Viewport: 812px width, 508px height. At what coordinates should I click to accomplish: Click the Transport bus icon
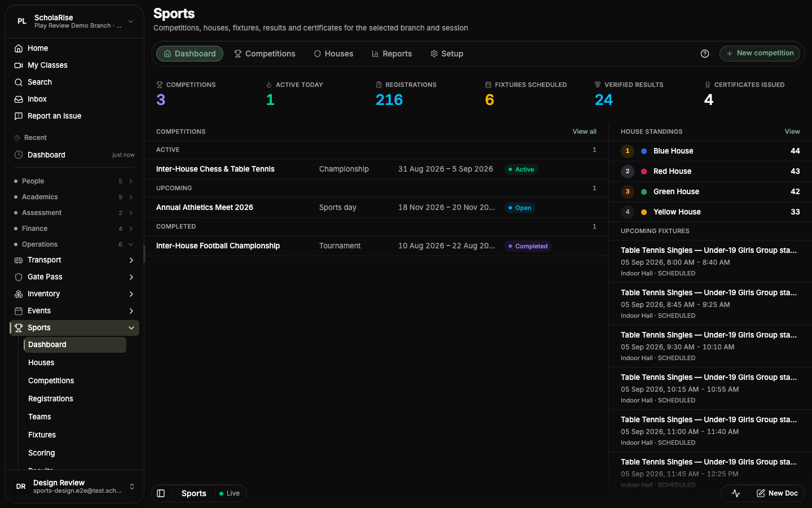[x=19, y=260]
